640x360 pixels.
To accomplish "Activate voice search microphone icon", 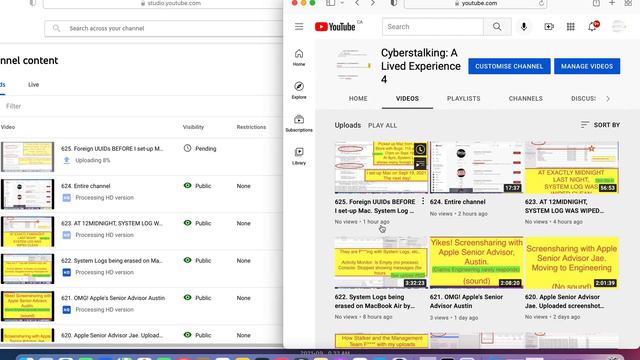I will coord(524,27).
